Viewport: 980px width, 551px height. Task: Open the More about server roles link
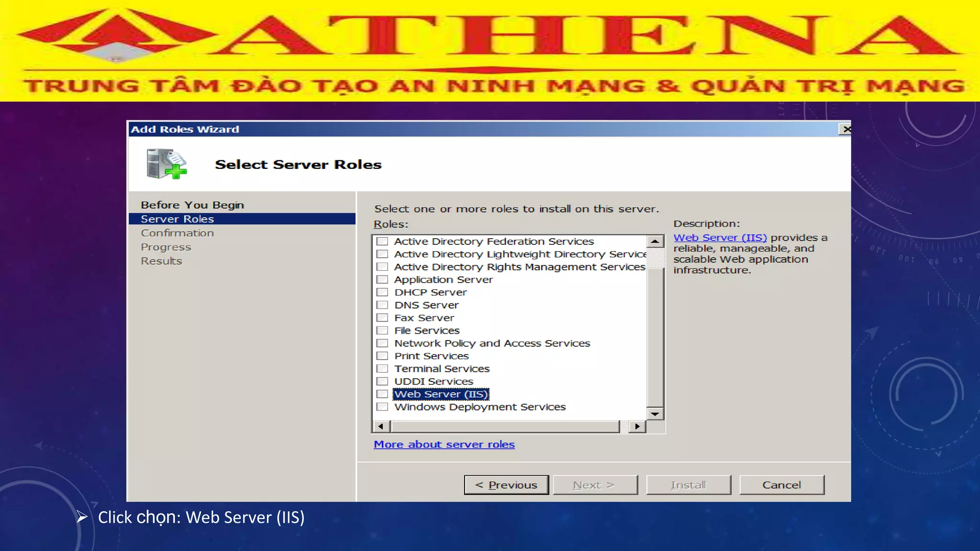(444, 444)
